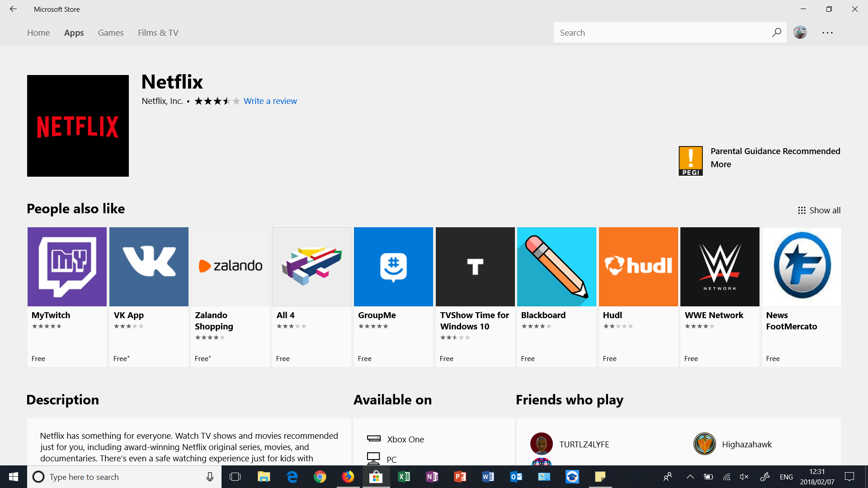This screenshot has width=868, height=488.
Task: Go back with the back arrow
Action: click(13, 9)
